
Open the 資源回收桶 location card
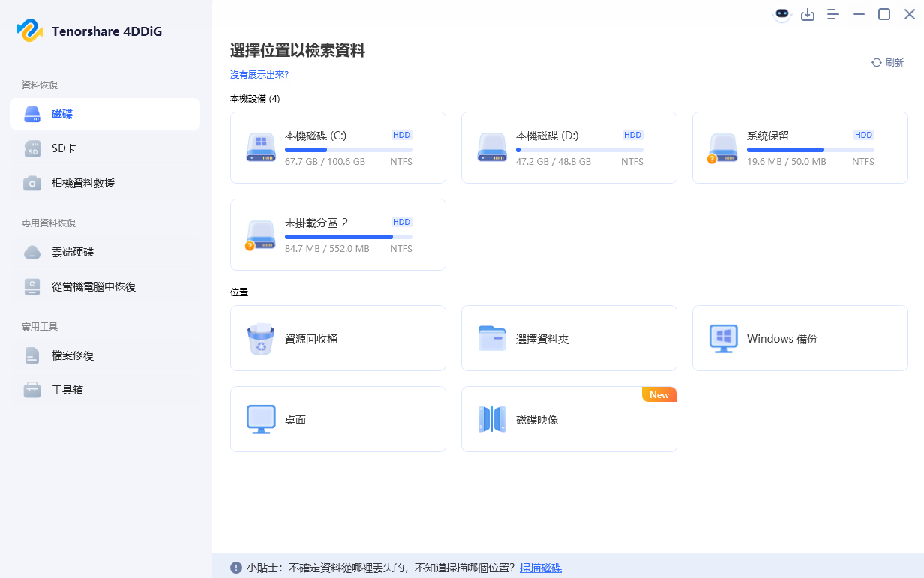click(338, 338)
